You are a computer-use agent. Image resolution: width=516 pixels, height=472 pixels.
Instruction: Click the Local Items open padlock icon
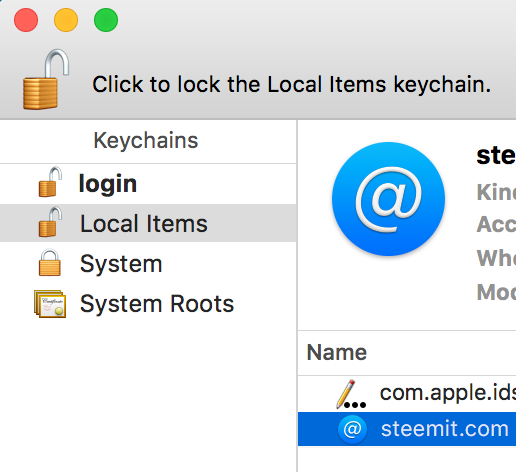point(50,222)
